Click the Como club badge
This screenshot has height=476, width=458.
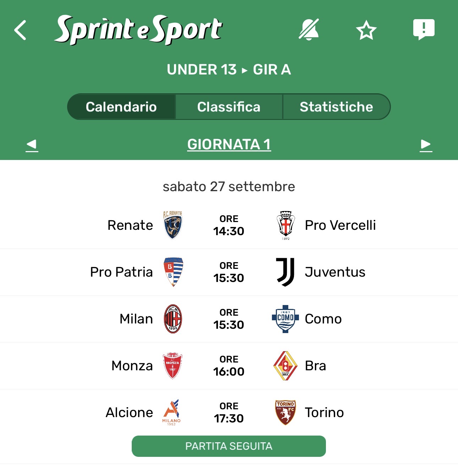coord(285,319)
